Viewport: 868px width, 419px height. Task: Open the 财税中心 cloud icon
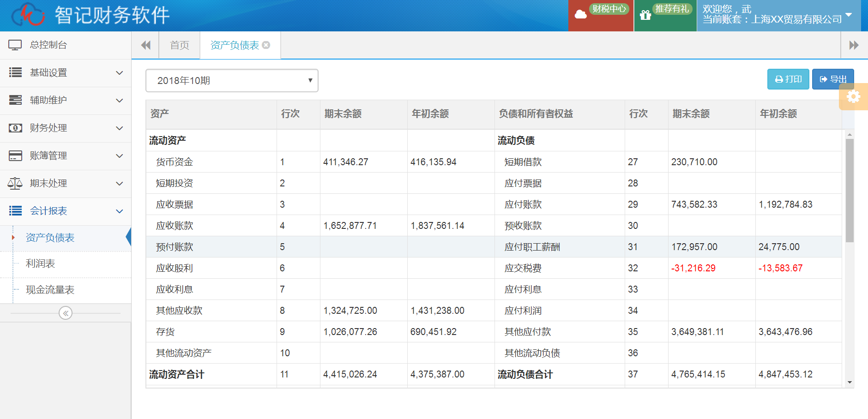(580, 15)
